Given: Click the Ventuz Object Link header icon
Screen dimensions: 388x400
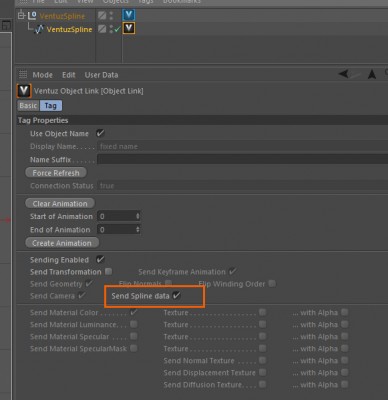Looking at the screenshot, I should click(x=24, y=91).
